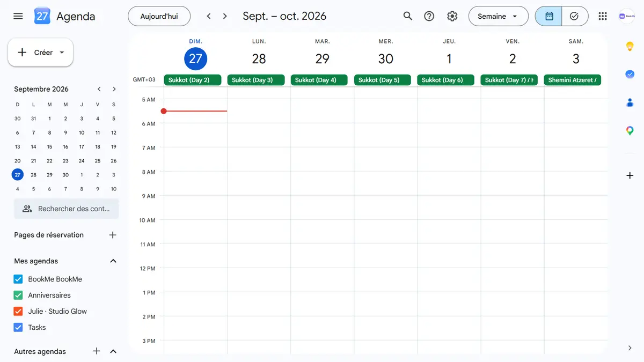Open Google Keep side panel icon
Viewport: 644px width, 362px height.
tap(630, 47)
